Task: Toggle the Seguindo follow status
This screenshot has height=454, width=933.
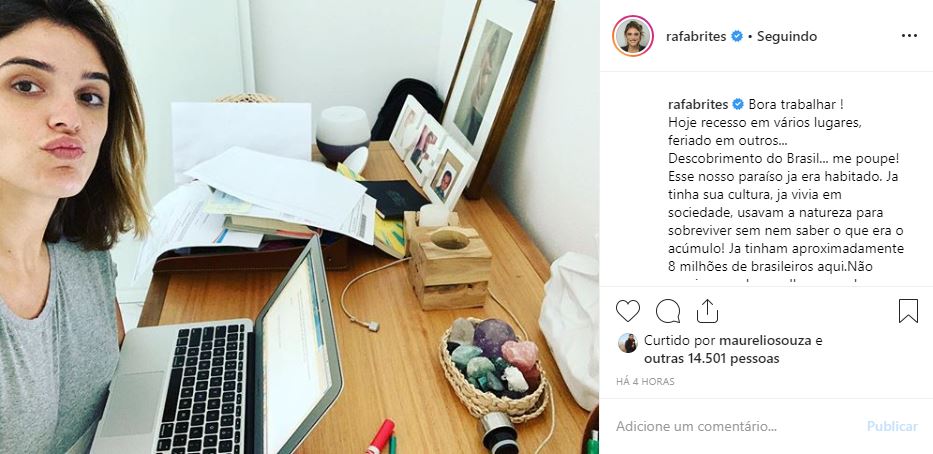Action: 787,36
